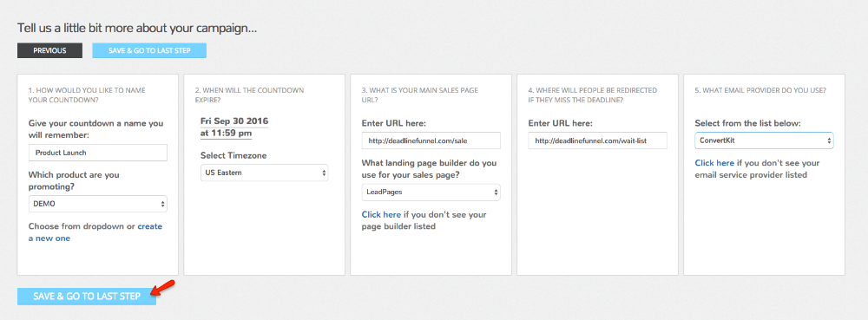Click the bottom Save & Go To Last Step button

tap(87, 297)
